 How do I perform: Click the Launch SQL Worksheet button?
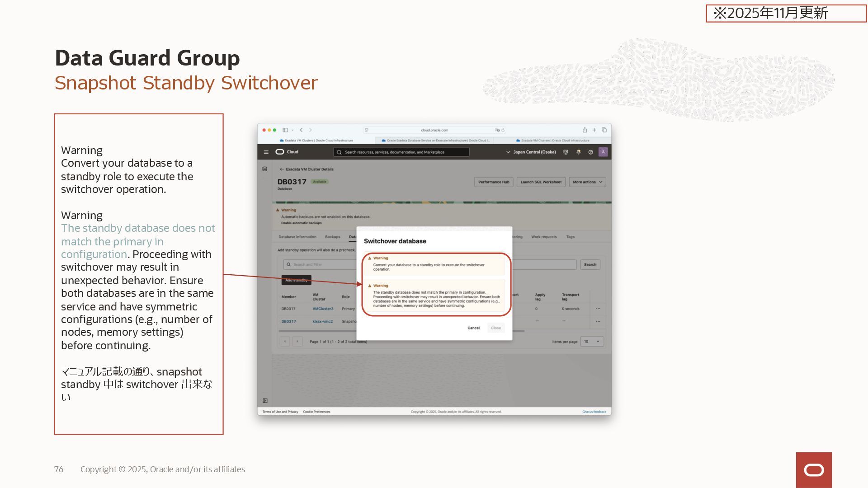click(x=541, y=182)
